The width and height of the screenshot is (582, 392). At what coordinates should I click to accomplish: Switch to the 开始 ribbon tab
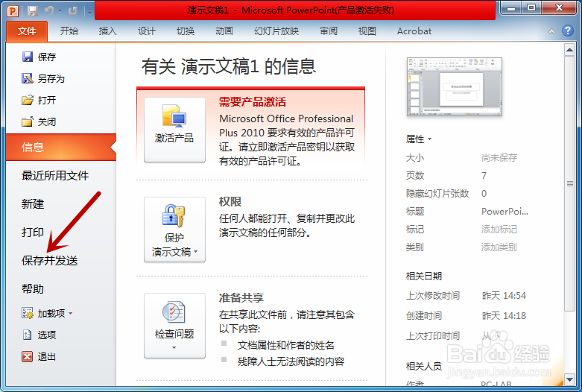69,31
